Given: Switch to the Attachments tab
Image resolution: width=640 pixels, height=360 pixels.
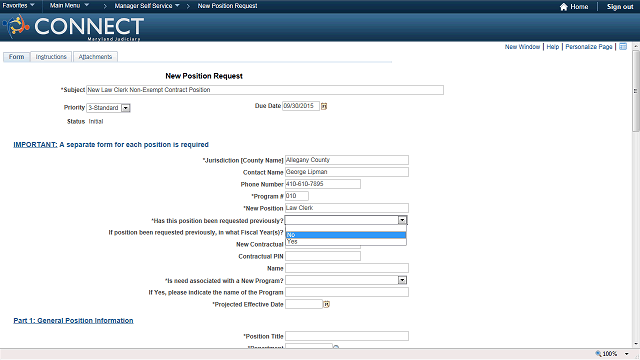Looking at the screenshot, I should pos(95,57).
